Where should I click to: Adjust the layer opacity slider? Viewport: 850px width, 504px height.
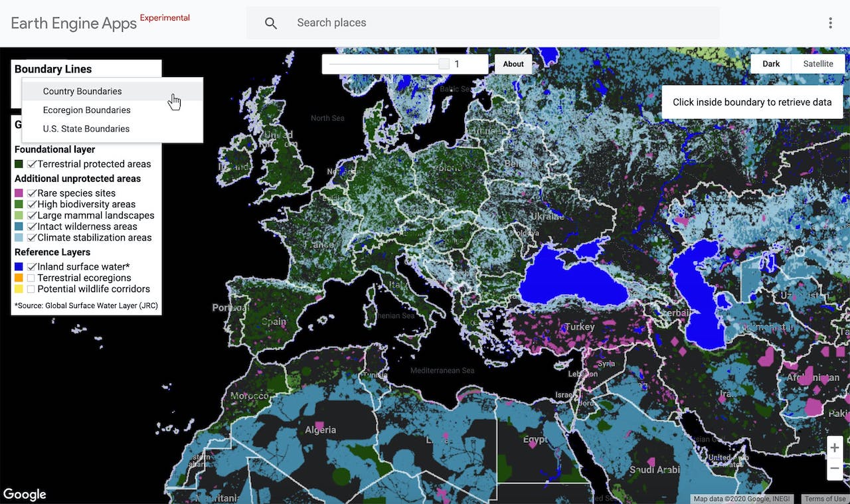[x=443, y=63]
